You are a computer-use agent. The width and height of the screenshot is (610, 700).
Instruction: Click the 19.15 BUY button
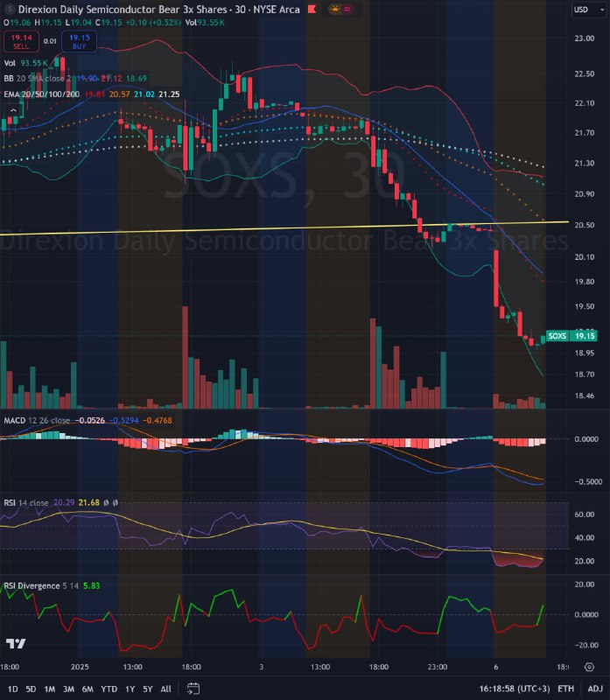tap(79, 41)
